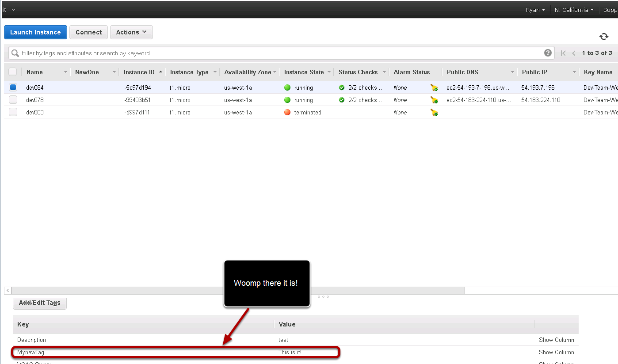Click the refresh instances icon
The height and width of the screenshot is (364, 618).
pos(604,37)
